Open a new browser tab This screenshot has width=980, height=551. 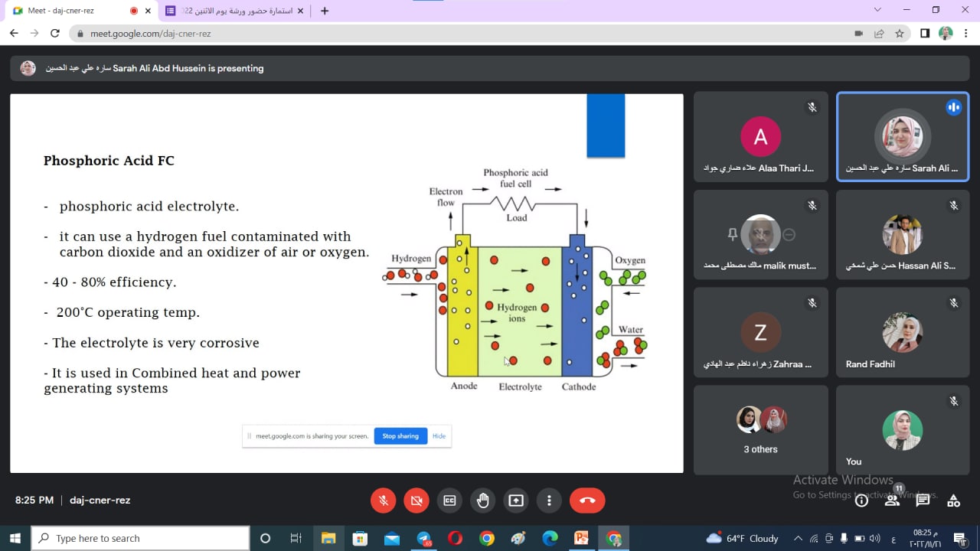click(x=325, y=11)
